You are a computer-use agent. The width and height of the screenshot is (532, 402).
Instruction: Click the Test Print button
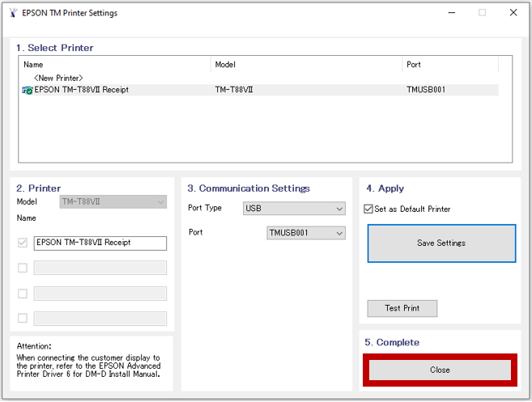pos(402,308)
